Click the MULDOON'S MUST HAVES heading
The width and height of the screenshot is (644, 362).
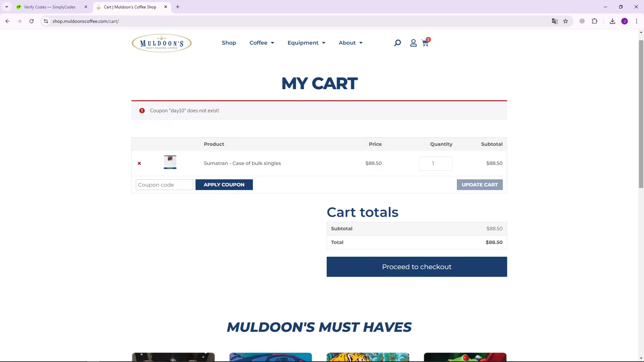coord(319,327)
